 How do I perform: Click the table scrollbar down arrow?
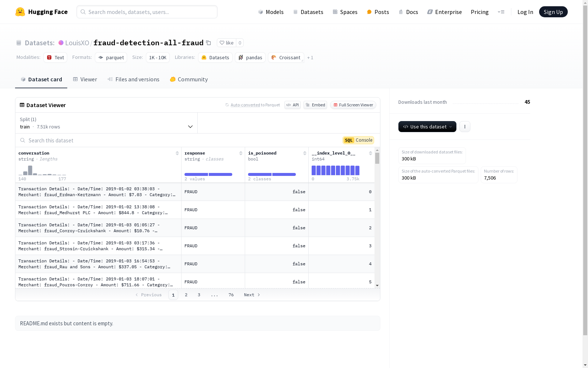377,286
